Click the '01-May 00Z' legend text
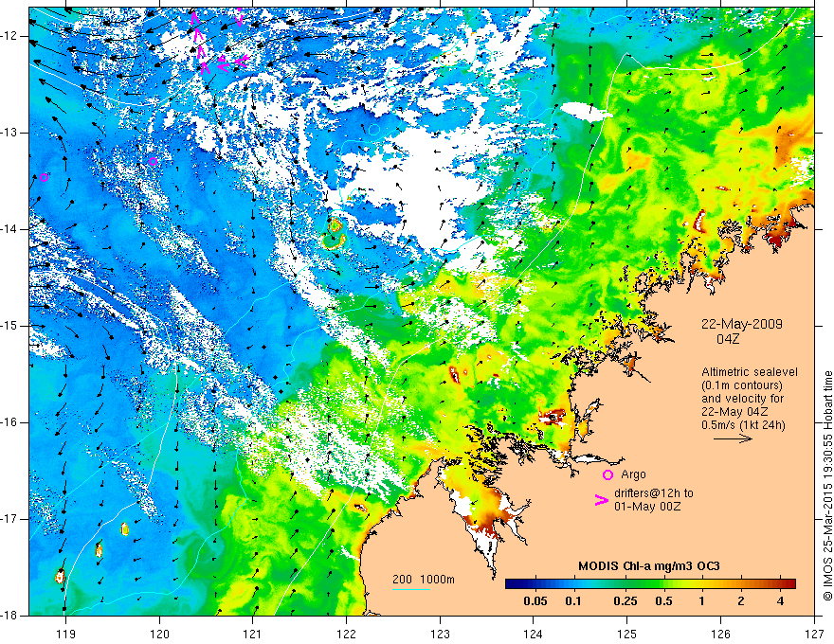Image resolution: width=834 pixels, height=644 pixels. (647, 507)
